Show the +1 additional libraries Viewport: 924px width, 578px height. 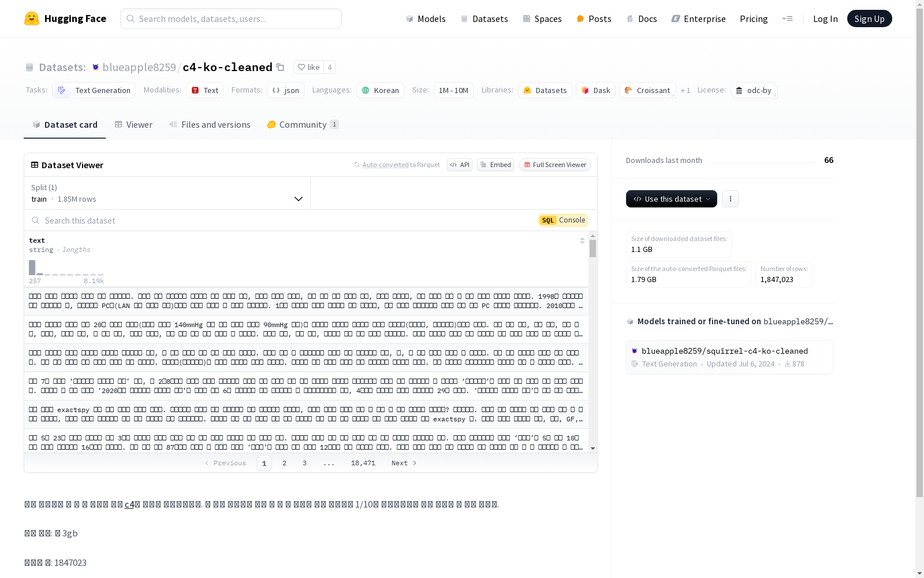point(685,90)
